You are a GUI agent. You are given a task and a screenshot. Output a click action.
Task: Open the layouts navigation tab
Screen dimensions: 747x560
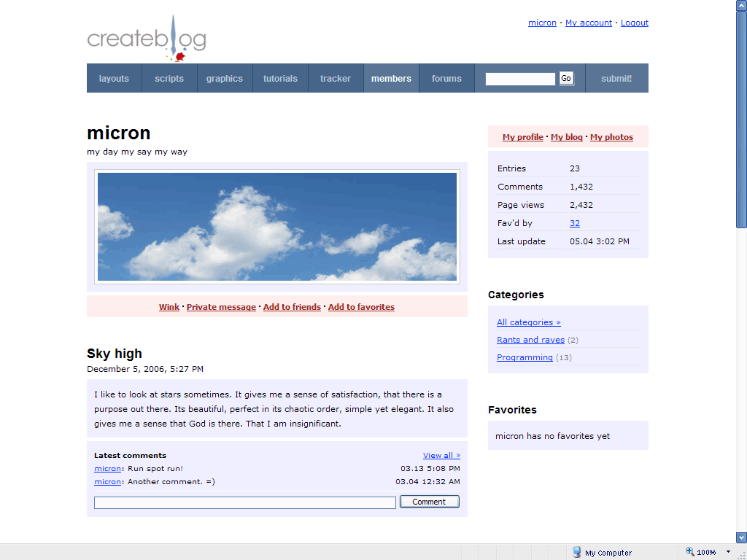114,79
